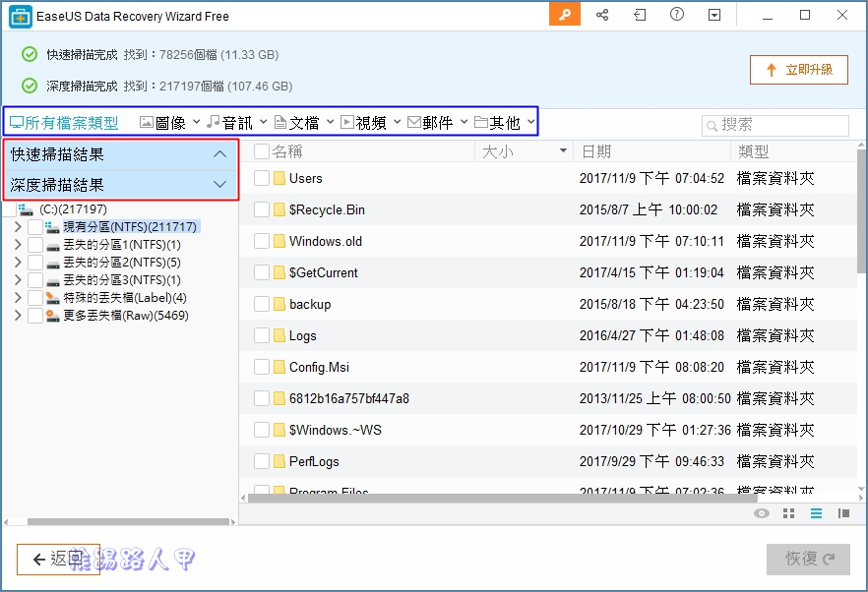This screenshot has width=868, height=592.
Task: Open the 音訊 filter dropdown
Action: click(x=263, y=122)
